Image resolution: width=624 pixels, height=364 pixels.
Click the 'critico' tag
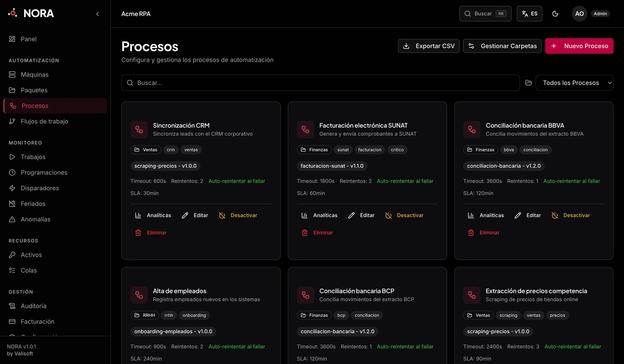point(397,149)
